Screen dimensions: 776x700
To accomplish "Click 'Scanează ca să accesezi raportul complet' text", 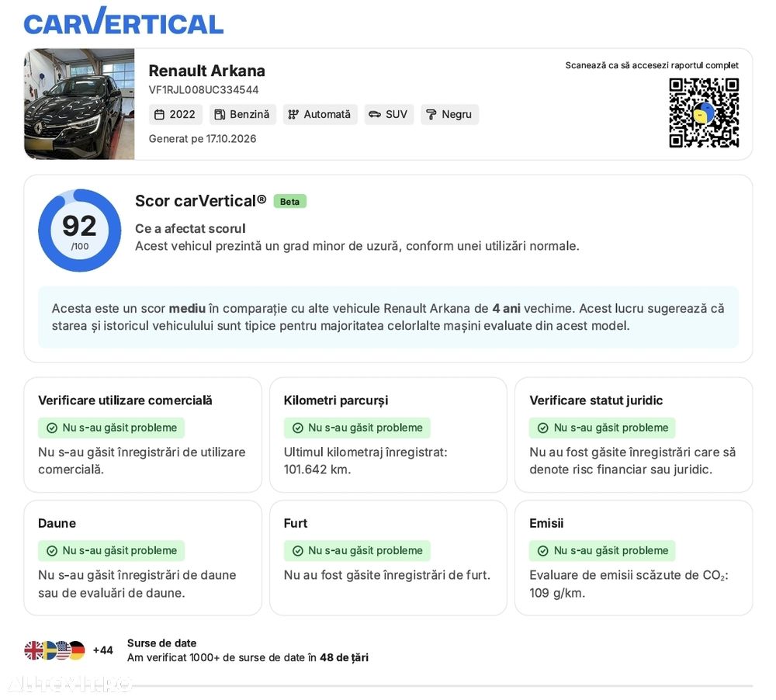I will 652,65.
